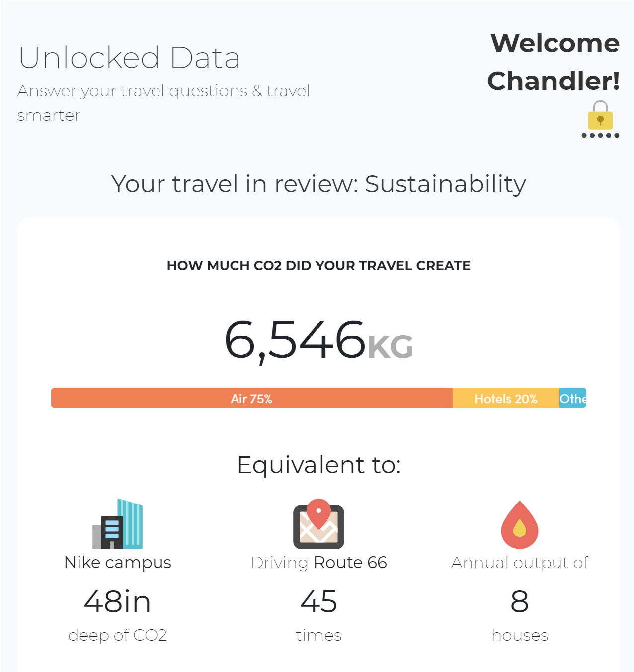Image resolution: width=634 pixels, height=672 pixels.
Task: Click the yellow padlock icon
Action: (x=600, y=115)
